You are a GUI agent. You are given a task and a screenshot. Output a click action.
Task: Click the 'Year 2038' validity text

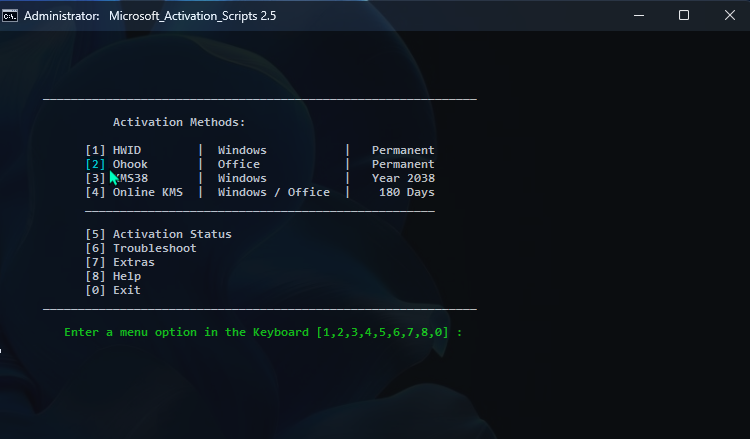click(403, 178)
